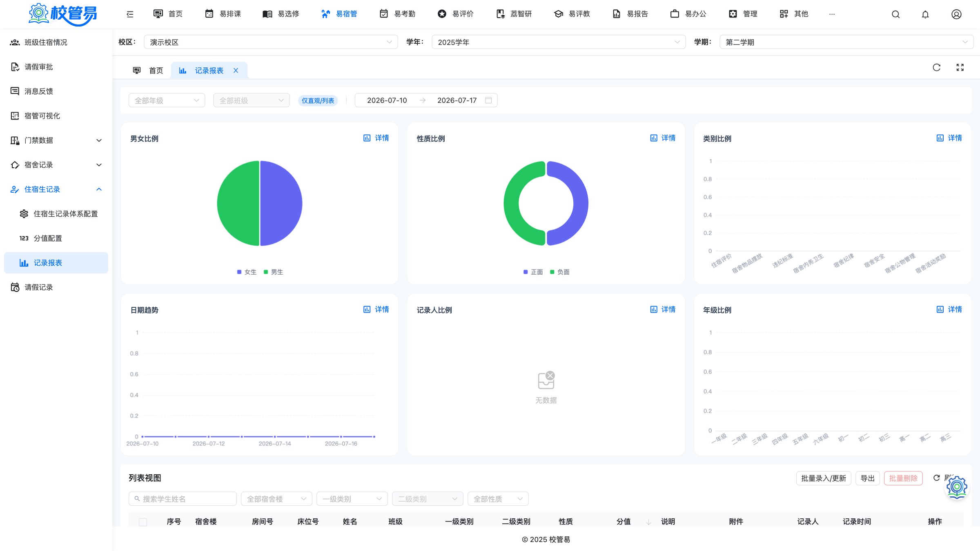Click the 批量删除 button
Screen dimensions: 980x551
903,478
